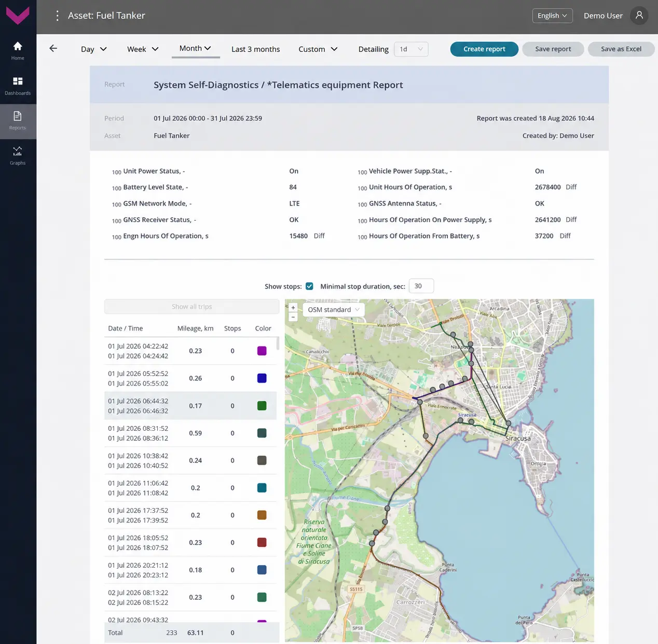Click the Unit Hours value 2678400
Image resolution: width=658 pixels, height=644 pixels.
point(547,187)
